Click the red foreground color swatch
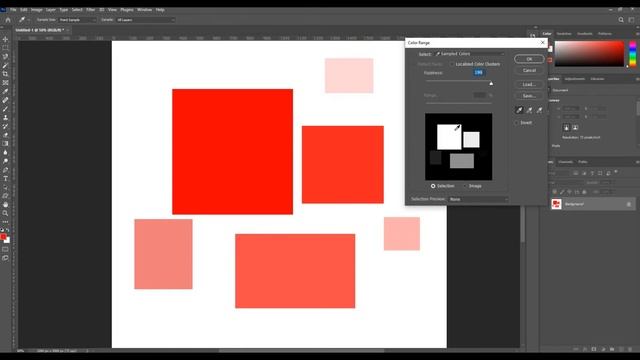 [3, 237]
